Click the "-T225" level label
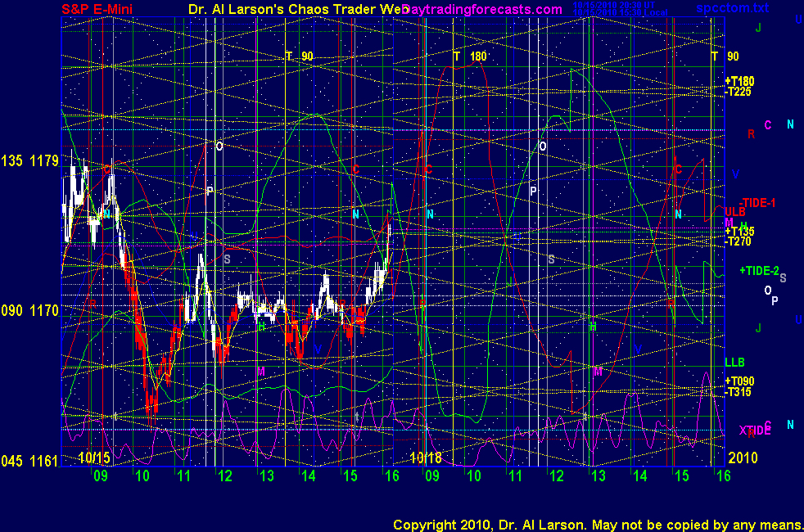 pos(738,92)
